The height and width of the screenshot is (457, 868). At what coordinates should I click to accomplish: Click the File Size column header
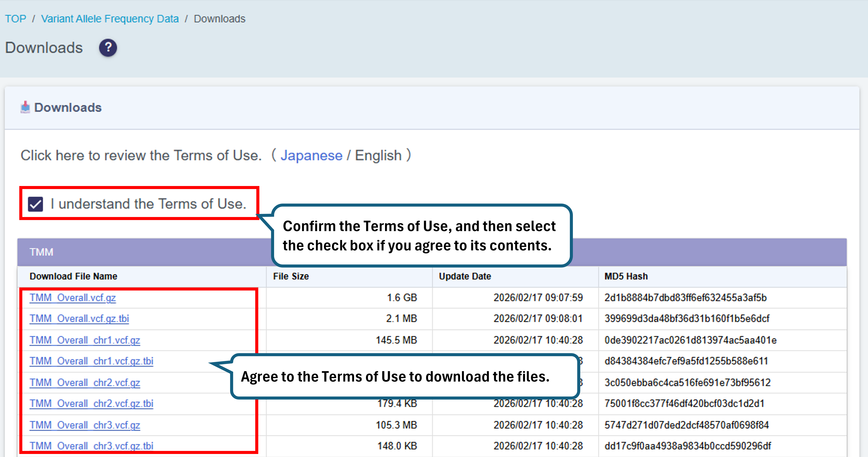(x=291, y=276)
